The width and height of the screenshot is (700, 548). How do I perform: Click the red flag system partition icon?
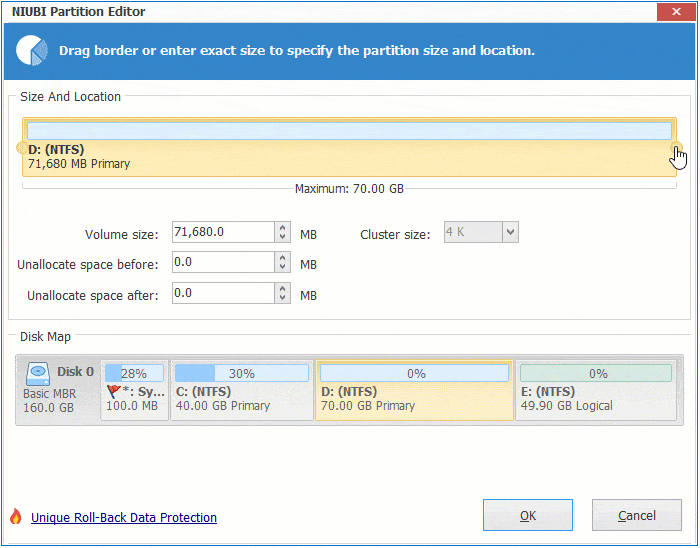pos(113,392)
